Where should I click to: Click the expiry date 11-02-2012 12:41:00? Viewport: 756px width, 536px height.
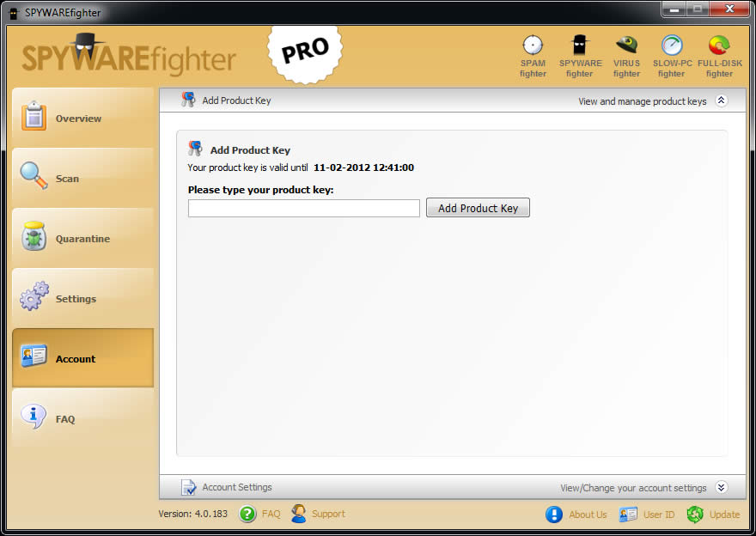363,167
